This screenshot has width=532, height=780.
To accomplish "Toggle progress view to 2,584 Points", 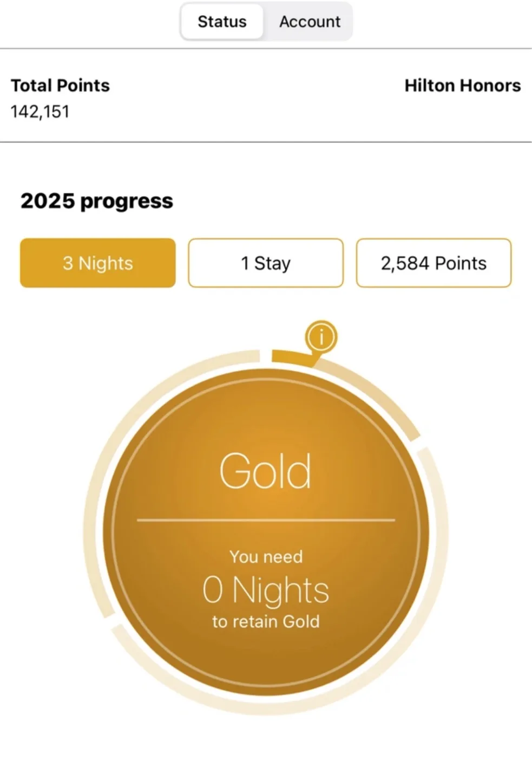I will (x=434, y=263).
